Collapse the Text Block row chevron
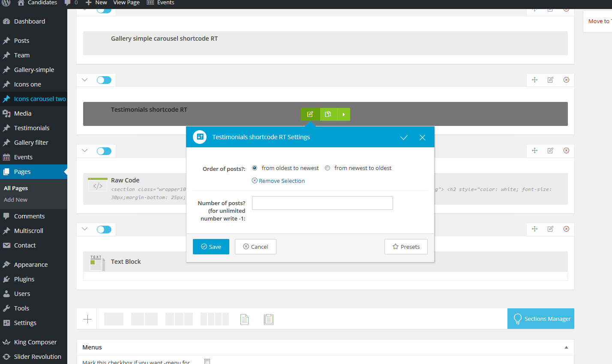This screenshot has height=364, width=612. pos(85,229)
